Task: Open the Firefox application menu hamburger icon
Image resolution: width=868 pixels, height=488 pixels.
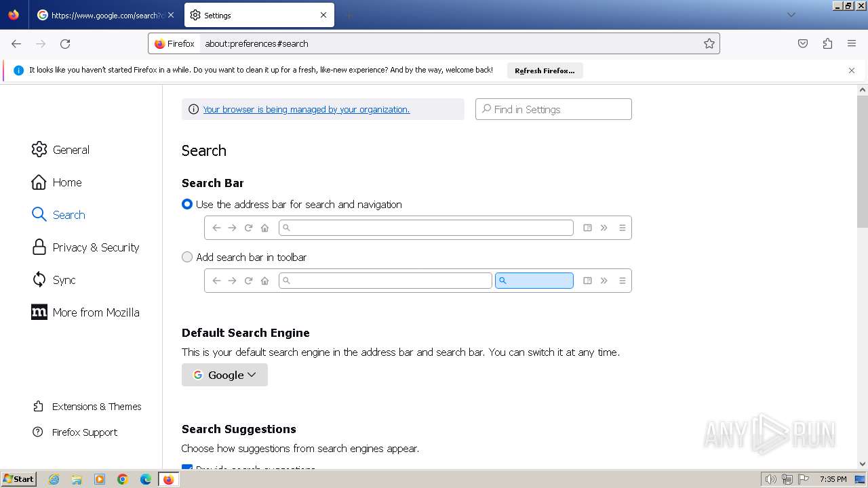Action: click(x=852, y=43)
